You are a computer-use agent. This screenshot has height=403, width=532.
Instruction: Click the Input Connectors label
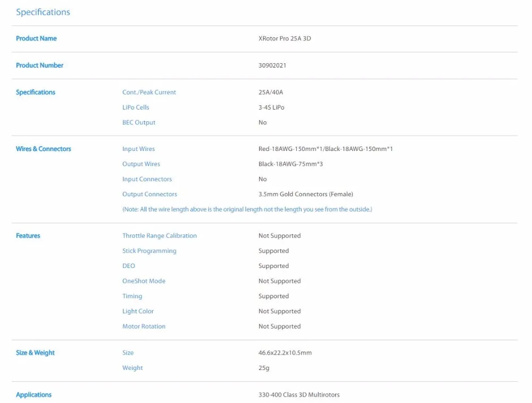point(147,179)
